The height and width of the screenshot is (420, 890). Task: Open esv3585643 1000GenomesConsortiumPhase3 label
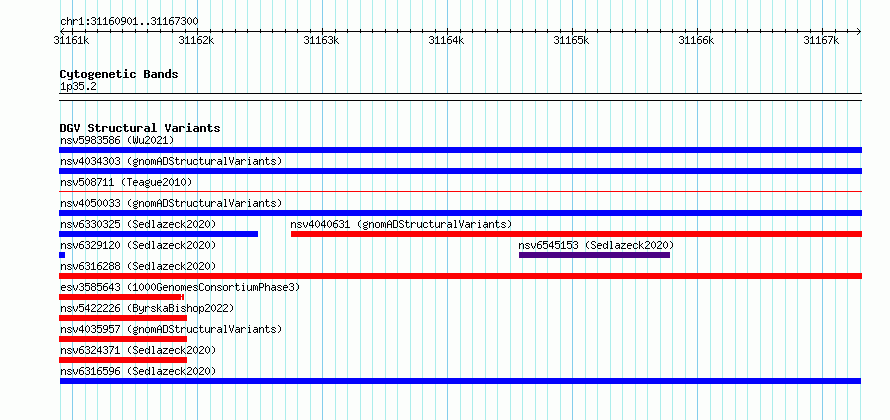pos(180,287)
